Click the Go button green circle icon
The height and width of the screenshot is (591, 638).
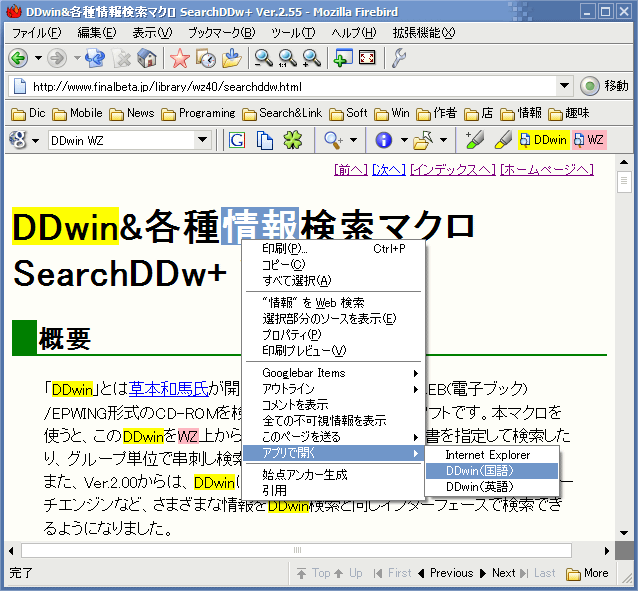[590, 86]
